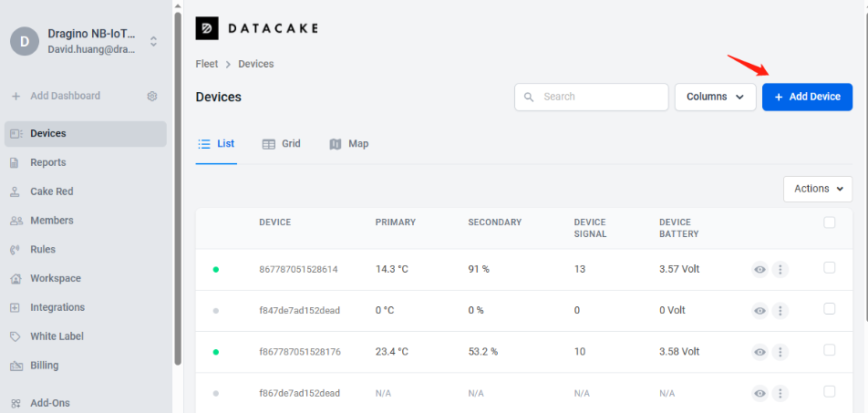Toggle eye icon for device f867787051528176
Screen dimensions: 868x413
click(x=760, y=352)
